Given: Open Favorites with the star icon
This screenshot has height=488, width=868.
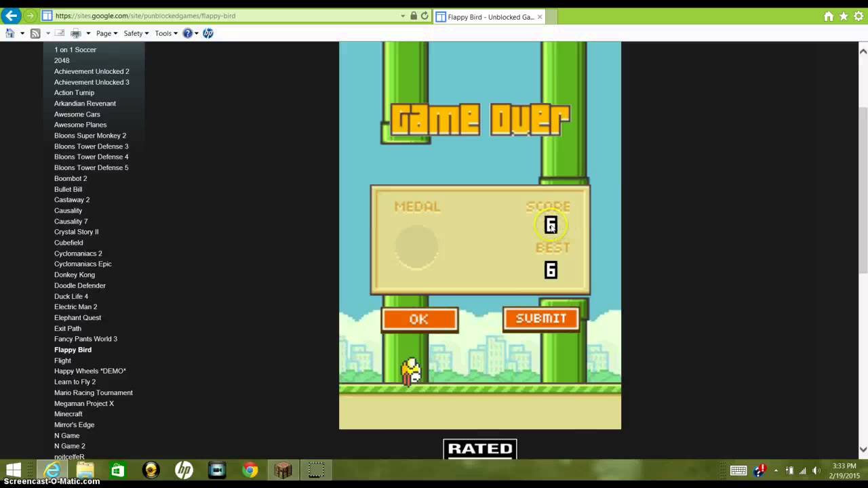Looking at the screenshot, I should point(844,16).
